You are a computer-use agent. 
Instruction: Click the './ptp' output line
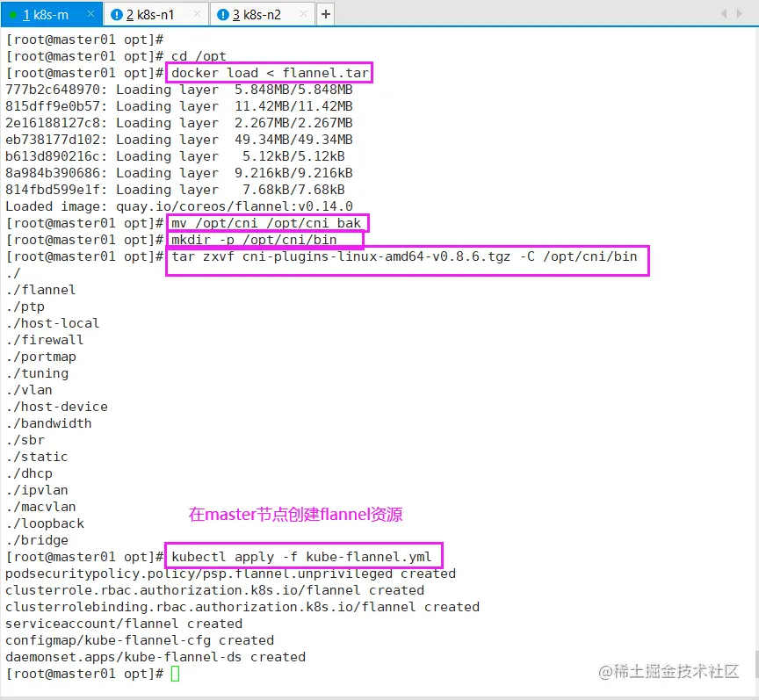(25, 307)
